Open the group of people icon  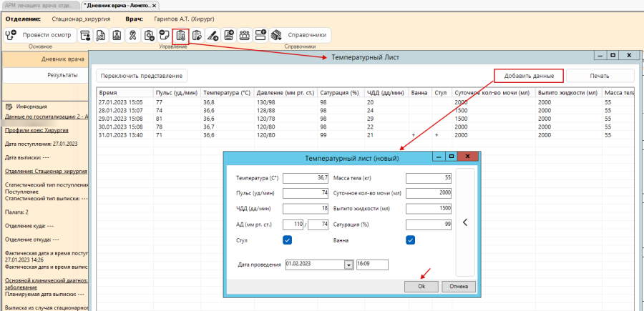[x=245, y=35]
